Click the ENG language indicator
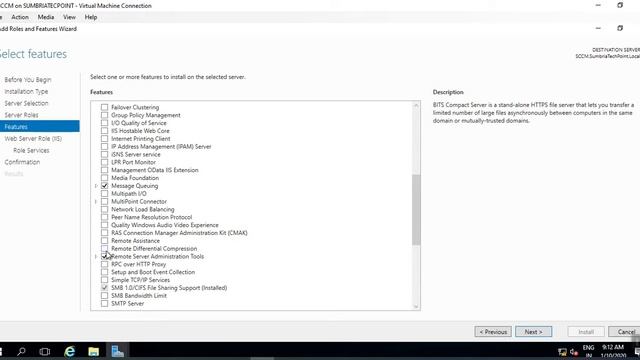 [x=588, y=348]
